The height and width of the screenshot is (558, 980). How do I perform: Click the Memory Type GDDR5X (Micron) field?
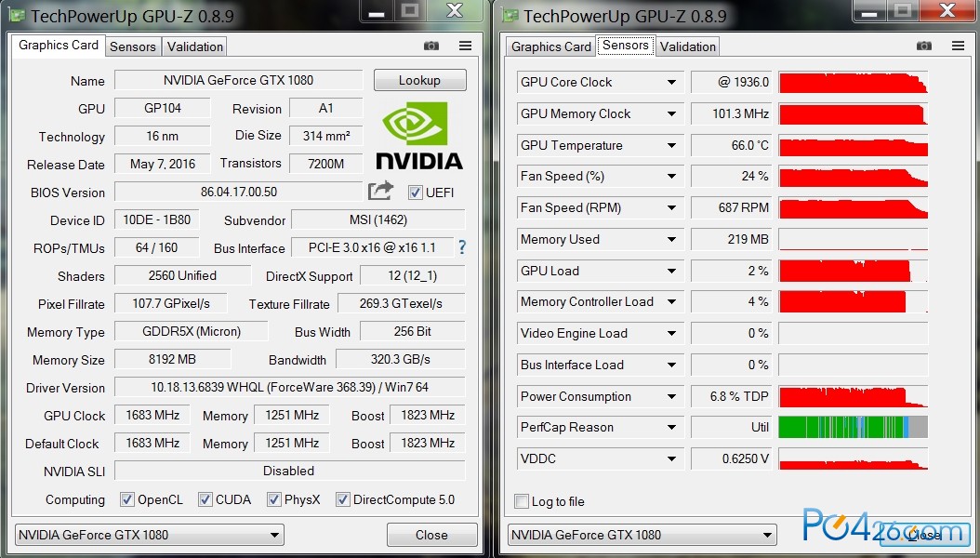[x=192, y=331]
